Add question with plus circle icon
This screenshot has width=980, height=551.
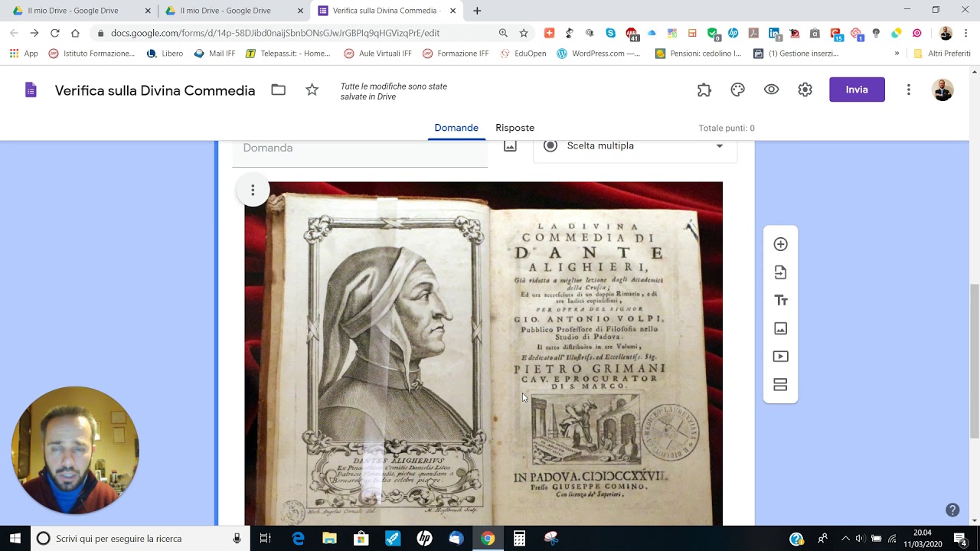[780, 244]
